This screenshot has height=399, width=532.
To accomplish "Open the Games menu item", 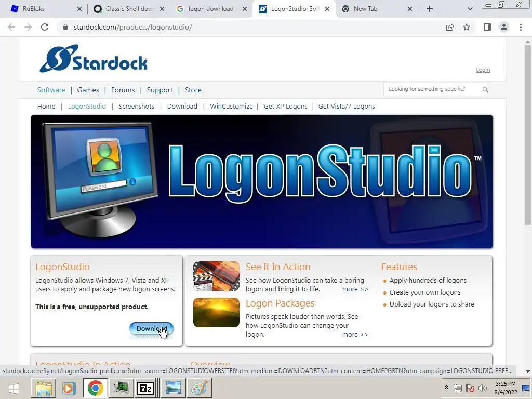I will 88,90.
